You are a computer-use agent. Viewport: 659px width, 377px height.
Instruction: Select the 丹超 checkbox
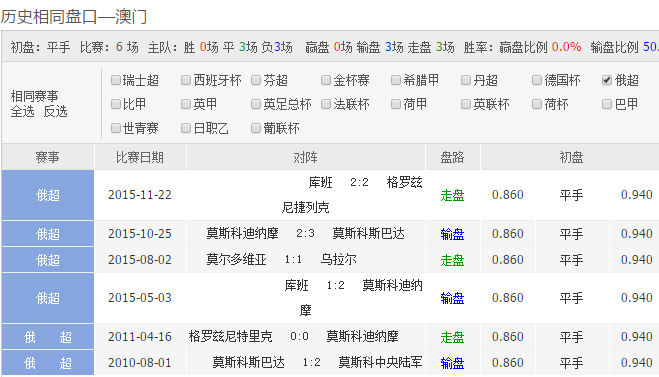466,80
